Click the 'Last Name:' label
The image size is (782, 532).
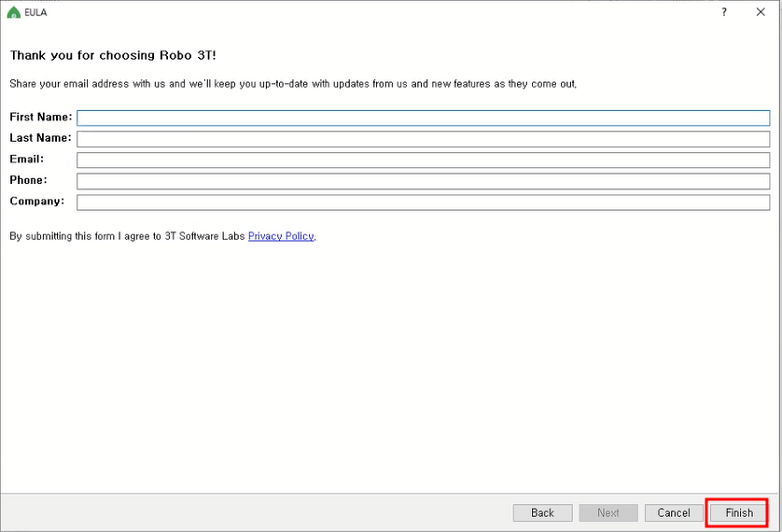click(40, 138)
